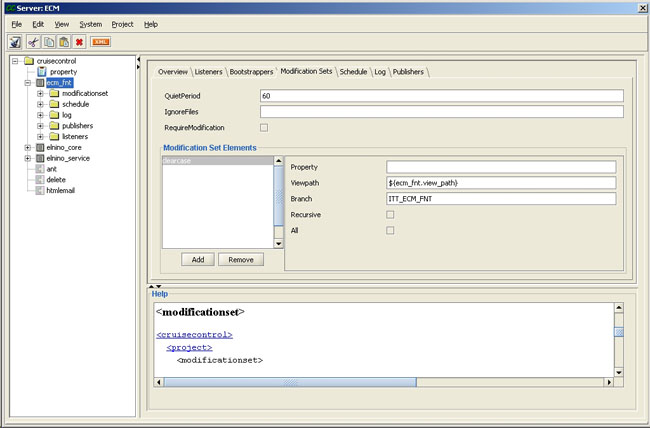Expand the schedule tree node
The image size is (650, 428).
coord(40,104)
